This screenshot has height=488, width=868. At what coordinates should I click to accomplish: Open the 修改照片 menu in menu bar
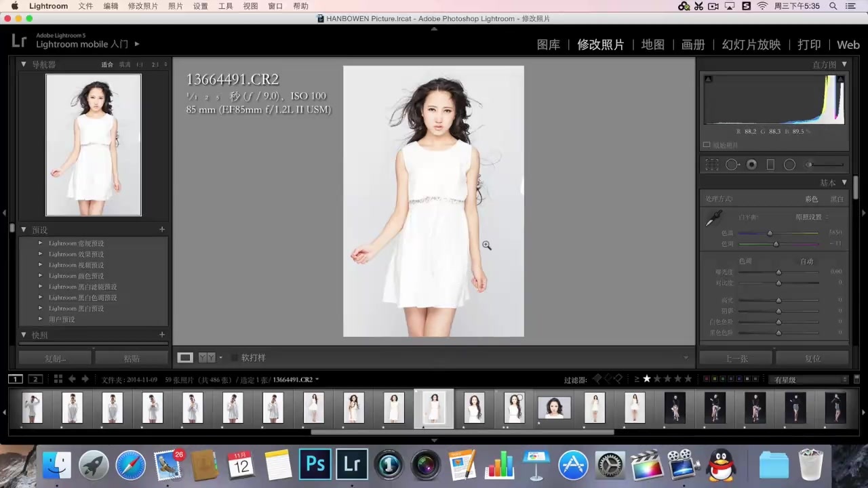pyautogui.click(x=142, y=6)
